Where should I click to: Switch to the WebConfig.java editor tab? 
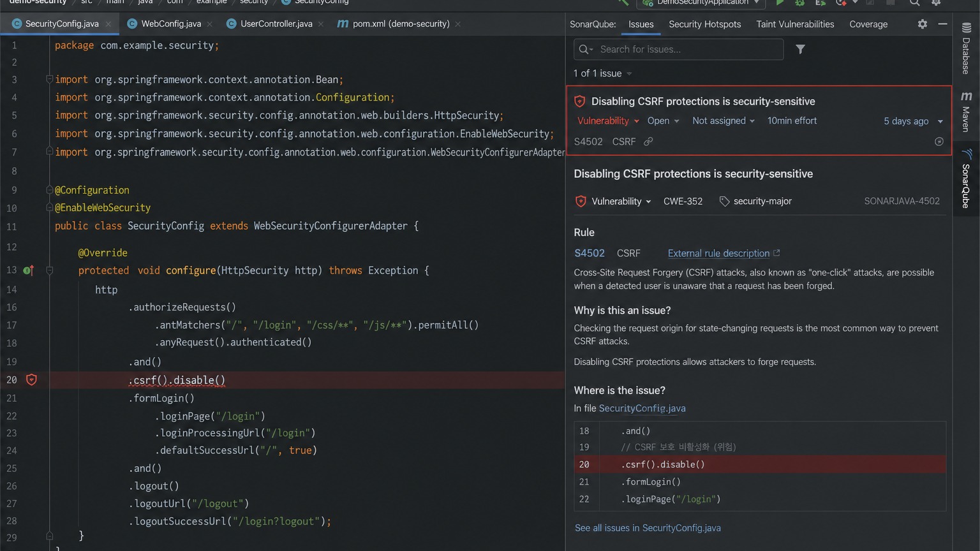171,24
